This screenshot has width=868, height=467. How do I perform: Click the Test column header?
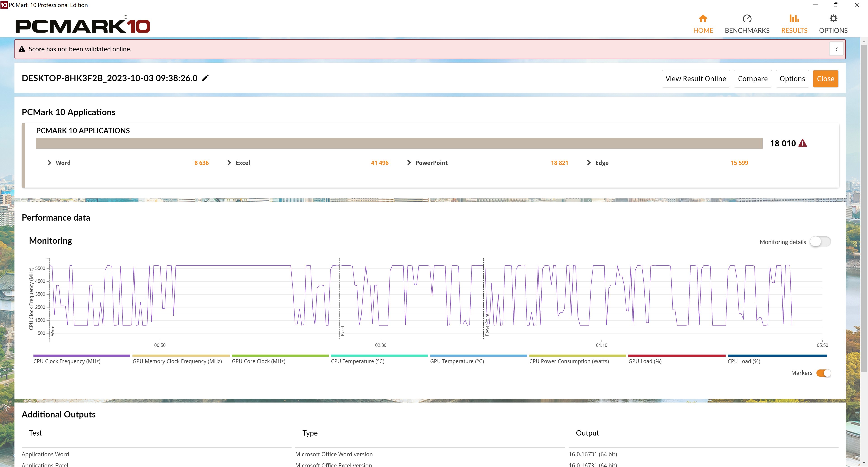35,433
